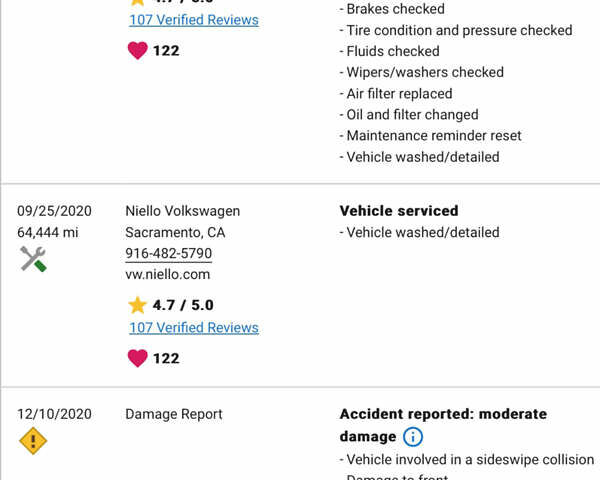Click the Accident reported: moderate damage heading
The image size is (600, 480).
point(443,414)
